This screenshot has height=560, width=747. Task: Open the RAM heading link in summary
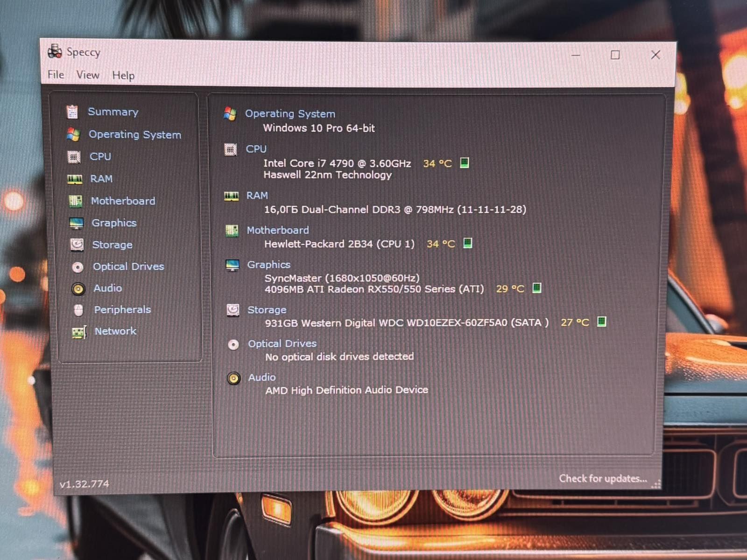(x=257, y=196)
